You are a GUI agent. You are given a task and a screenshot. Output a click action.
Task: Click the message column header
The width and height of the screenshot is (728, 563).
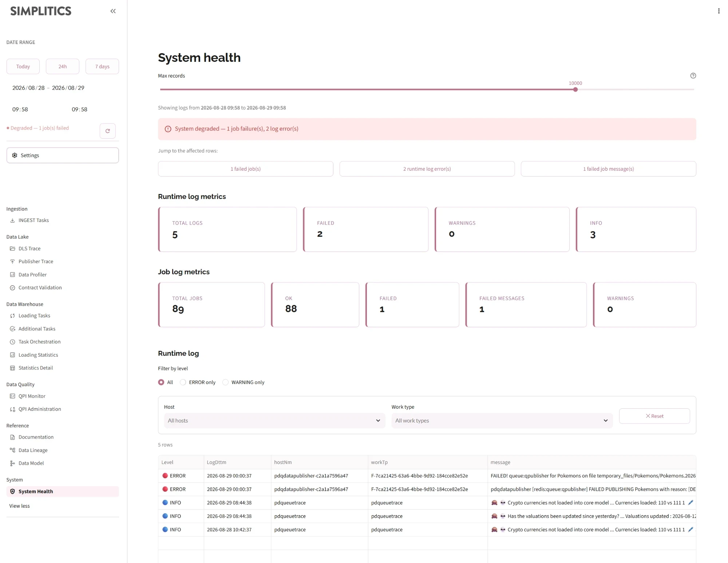point(592,462)
